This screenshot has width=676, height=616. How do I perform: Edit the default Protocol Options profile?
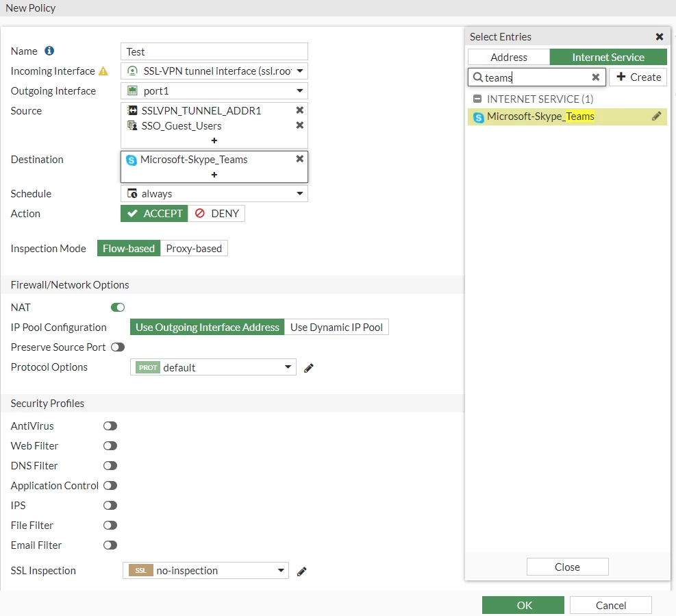[x=309, y=368]
